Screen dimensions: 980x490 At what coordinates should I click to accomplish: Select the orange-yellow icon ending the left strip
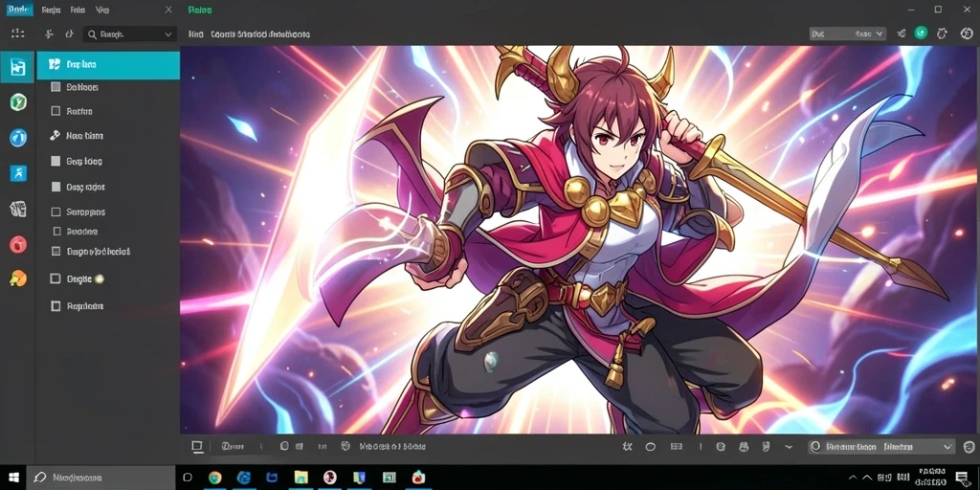18,278
